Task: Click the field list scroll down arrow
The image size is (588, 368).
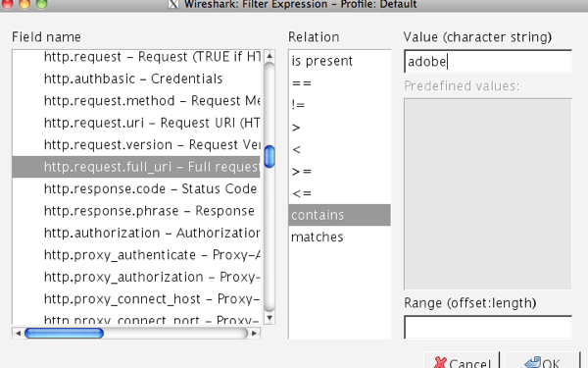Action: [x=269, y=318]
